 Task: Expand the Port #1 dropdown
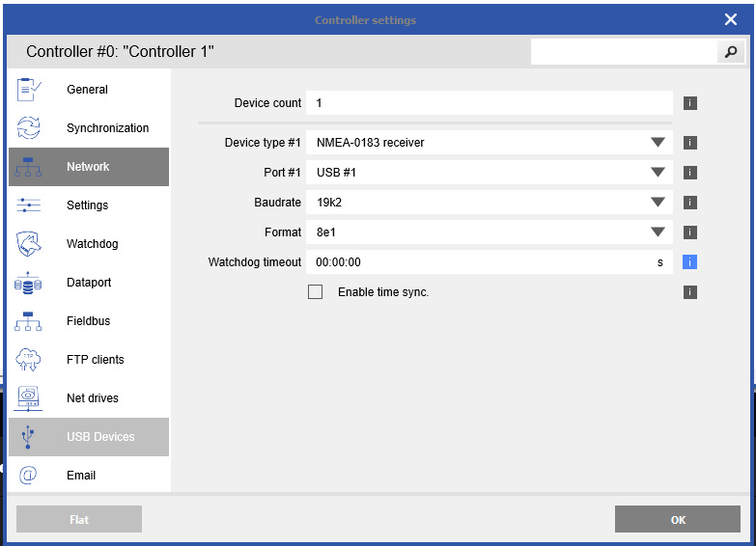(x=658, y=173)
